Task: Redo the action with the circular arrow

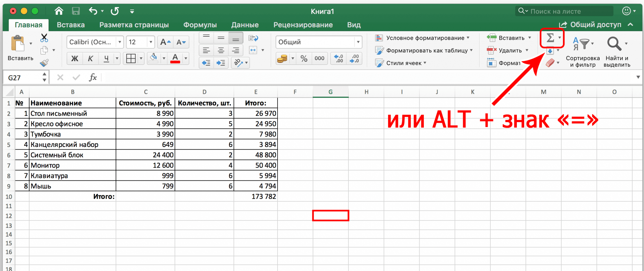Action: coord(115,11)
